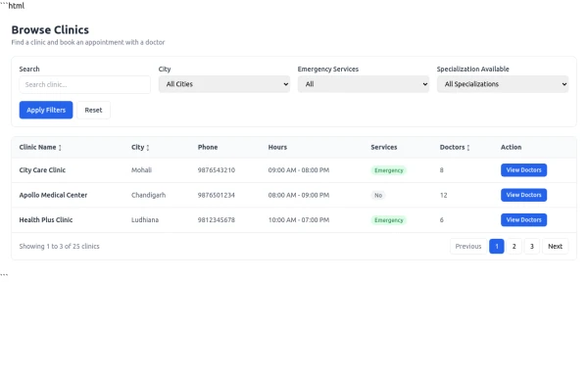Screen dimensions: 588x376
Task: Click the Hours column header
Action: point(277,147)
